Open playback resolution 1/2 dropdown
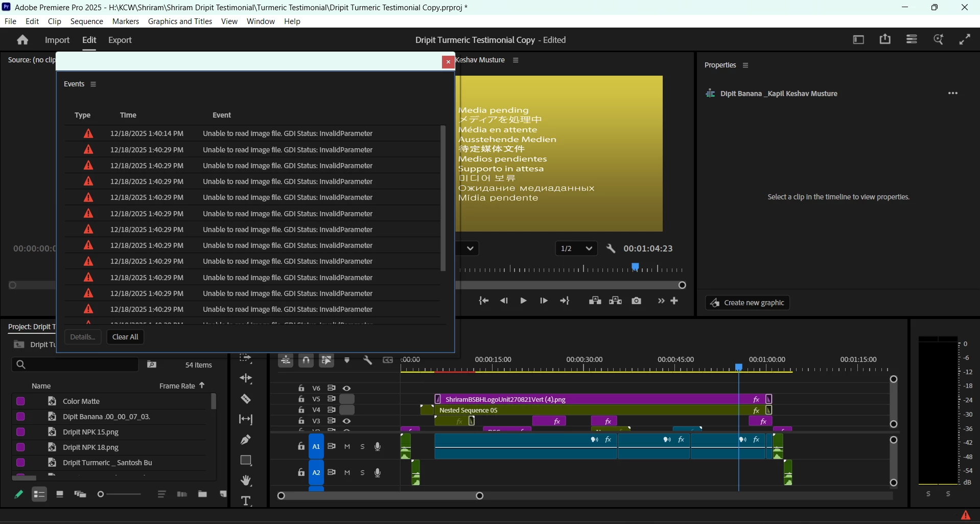This screenshot has height=524, width=980. [576, 248]
